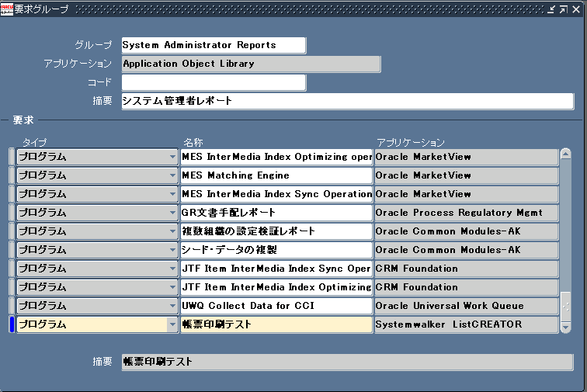Open type dropdown for MES Matching Engine row
Screen dimensions: 587x392
172,175
